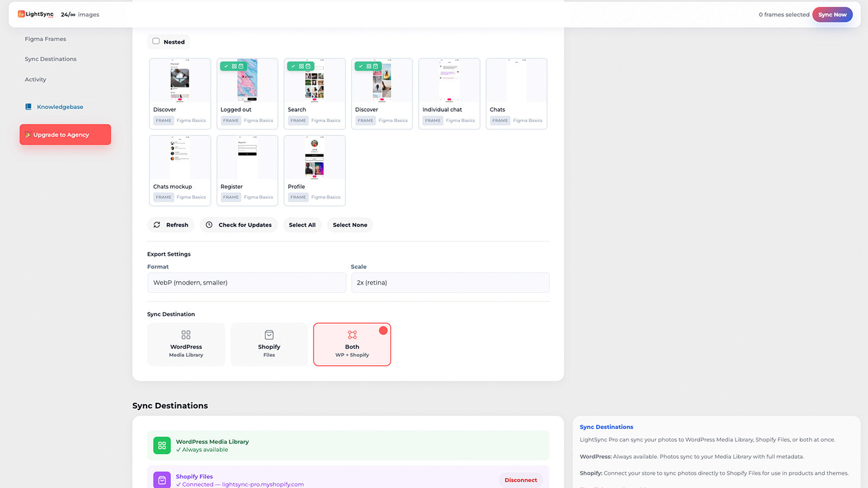
Task: Click the purple Shopify Files icon
Action: pos(162,480)
